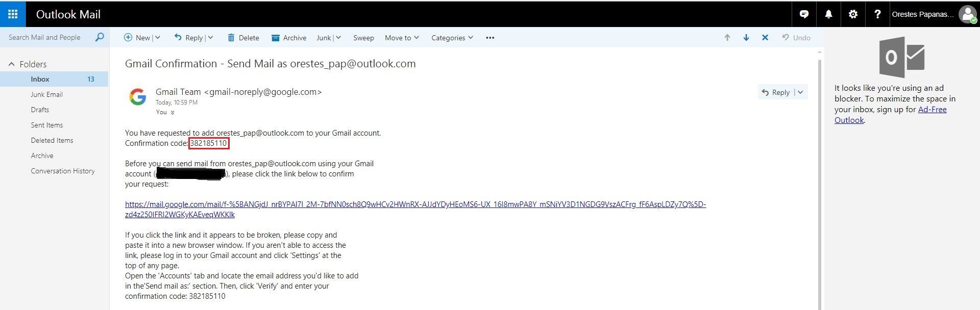Open the Move to dropdown

pos(402,38)
